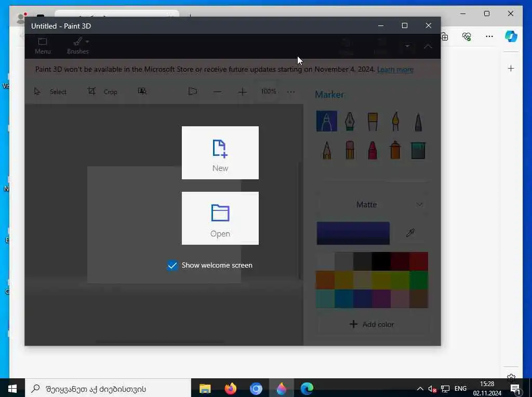Switch to the Brushes tab

[78, 46]
